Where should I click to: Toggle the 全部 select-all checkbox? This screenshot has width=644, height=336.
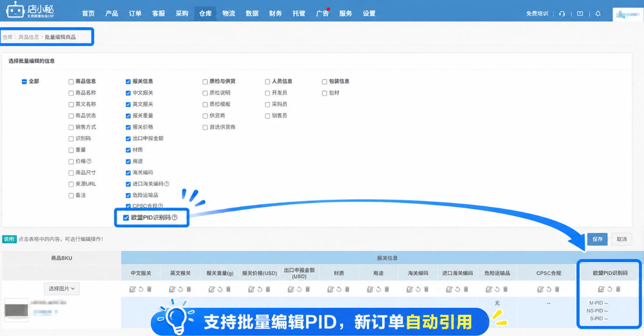coord(24,82)
